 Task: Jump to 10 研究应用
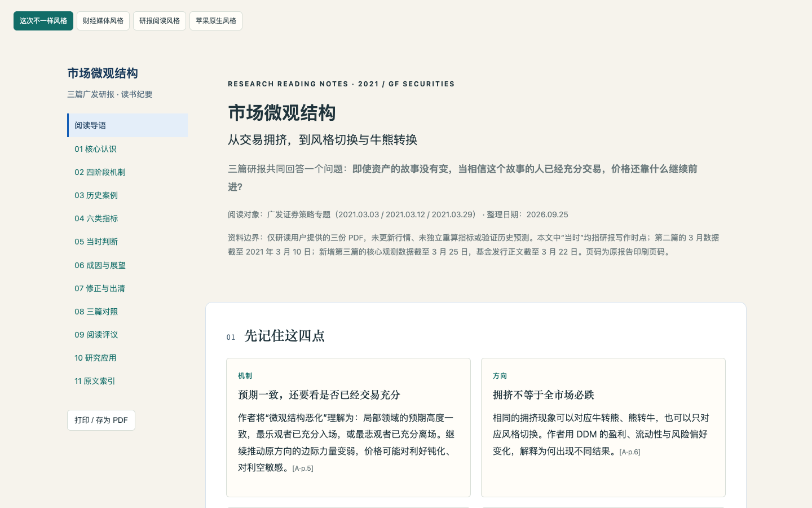[127, 358]
